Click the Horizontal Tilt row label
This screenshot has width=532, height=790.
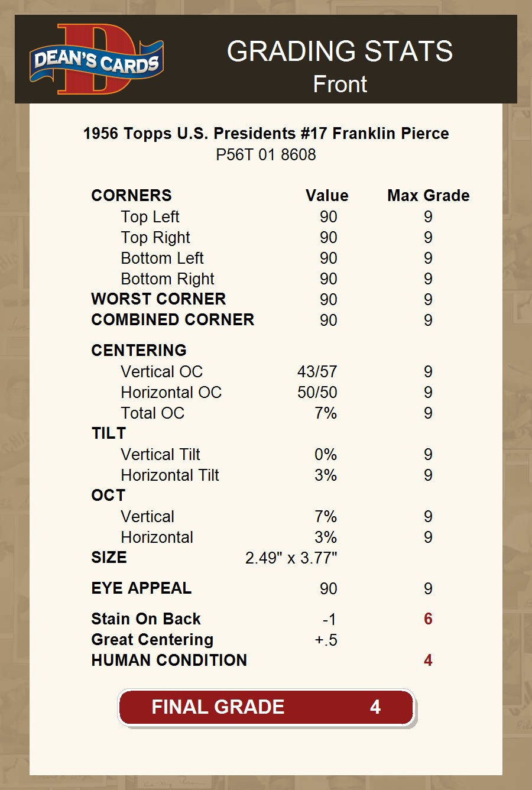tap(170, 475)
